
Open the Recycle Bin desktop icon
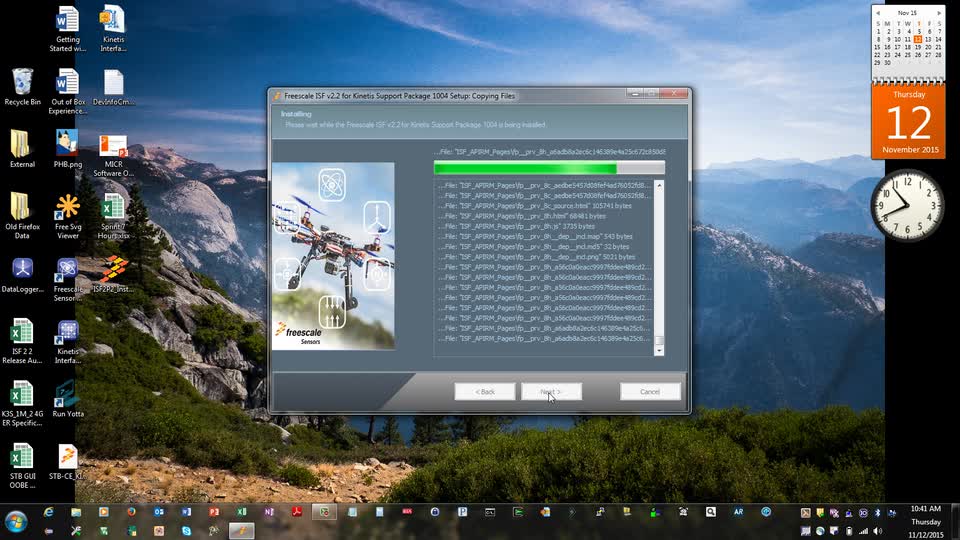point(22,82)
